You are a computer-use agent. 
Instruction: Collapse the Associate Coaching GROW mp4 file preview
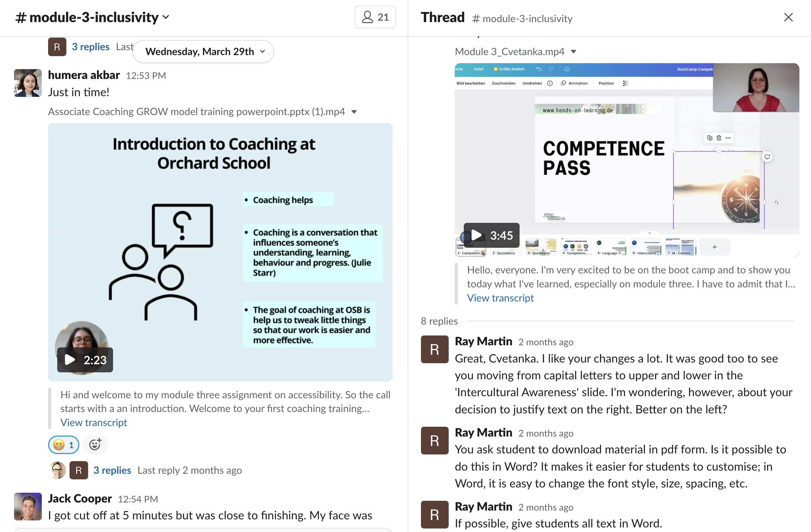354,112
